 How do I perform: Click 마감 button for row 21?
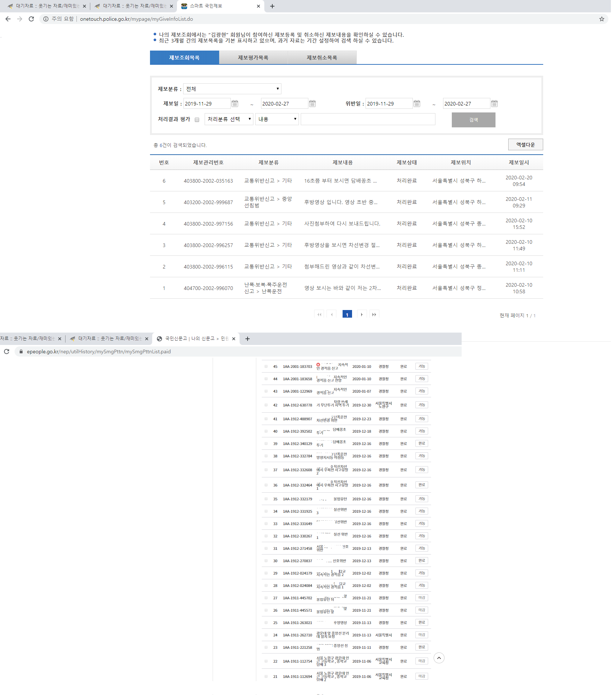point(422,676)
